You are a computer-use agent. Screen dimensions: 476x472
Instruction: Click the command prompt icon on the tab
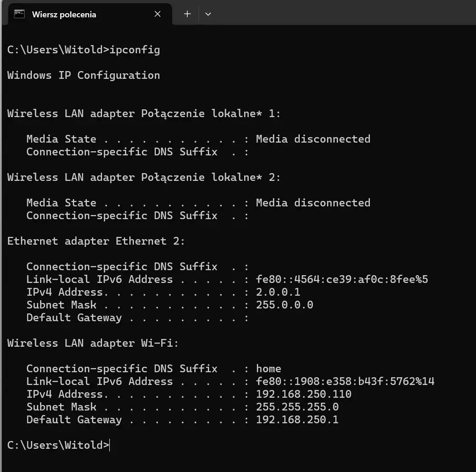(19, 14)
